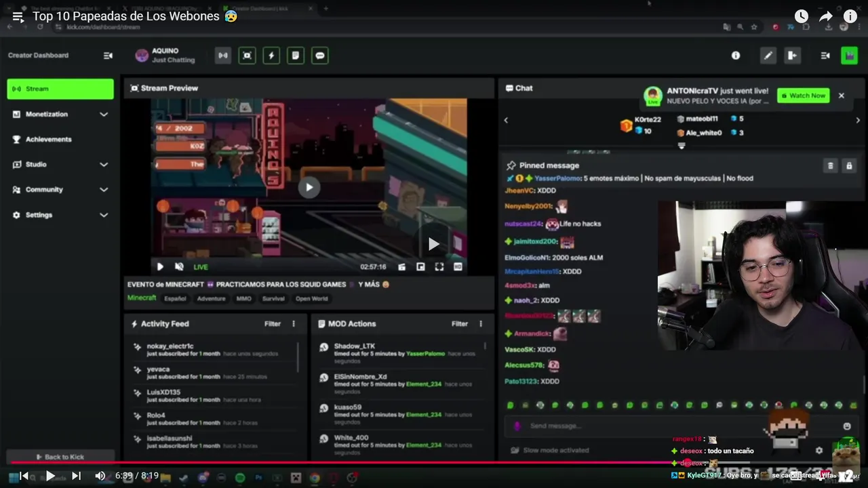This screenshot has width=868, height=488.
Task: Click the chat leaderboard right arrow
Action: click(858, 120)
